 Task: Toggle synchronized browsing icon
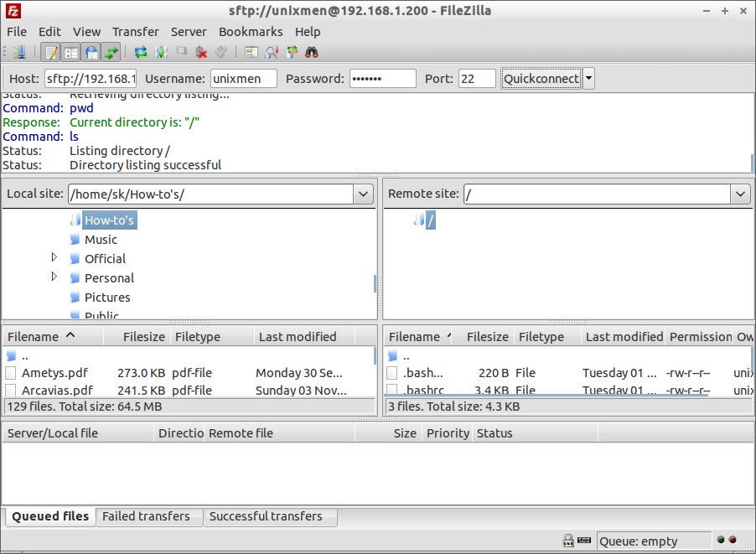click(x=292, y=52)
